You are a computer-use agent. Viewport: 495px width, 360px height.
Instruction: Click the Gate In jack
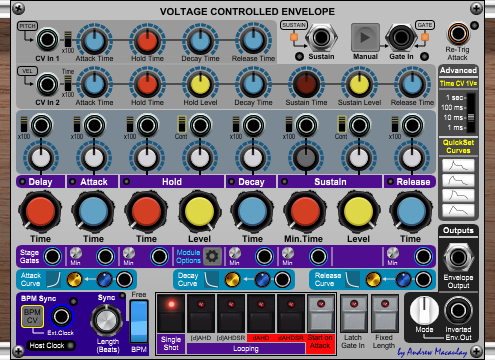401,37
